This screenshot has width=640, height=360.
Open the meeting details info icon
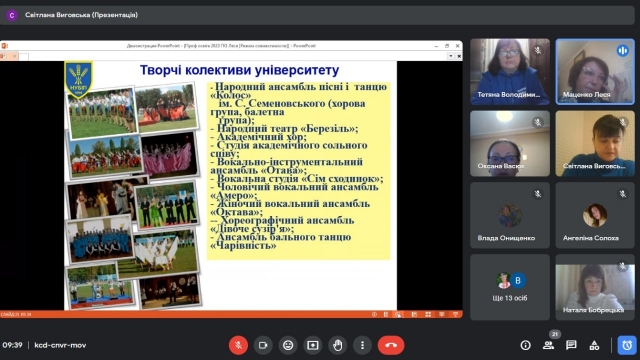525,345
